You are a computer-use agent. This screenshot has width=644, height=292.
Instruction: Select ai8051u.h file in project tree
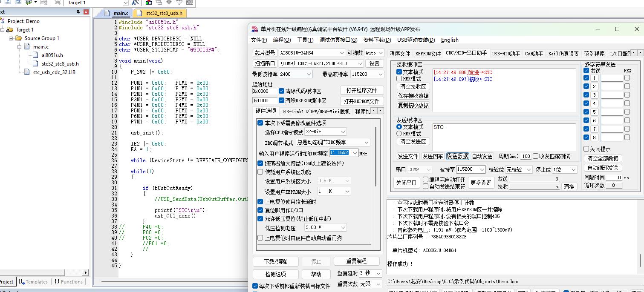52,55
